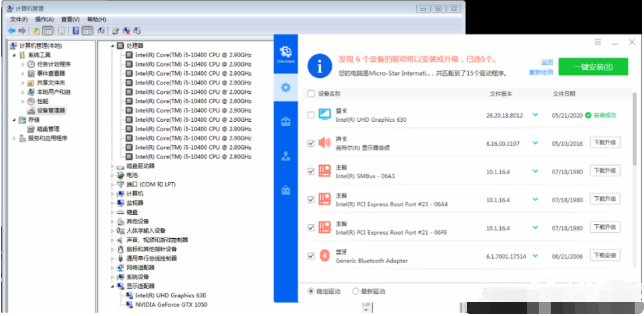Click download upgrade for sound card
This screenshot has height=316, width=644.
tap(605, 142)
